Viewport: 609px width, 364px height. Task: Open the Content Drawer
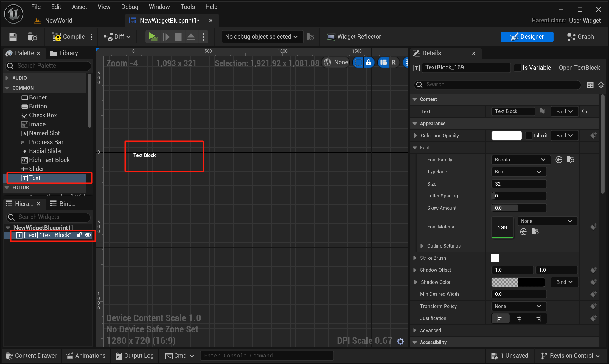(31, 356)
